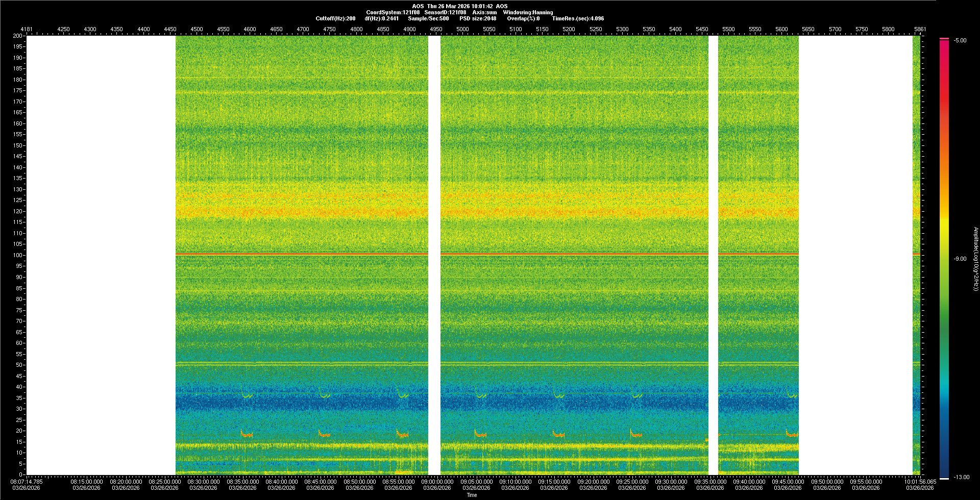Click the white bottom marker of the colorbar
980x500 pixels.
tap(944, 478)
